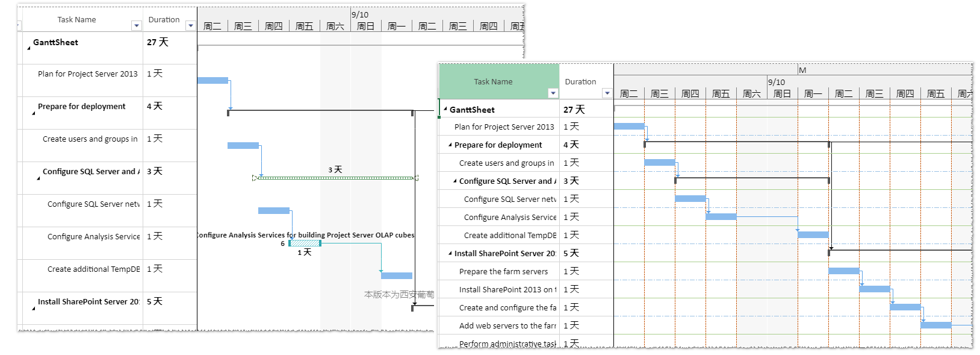Collapse Prepare for deployment in right sheet

pyautogui.click(x=450, y=145)
